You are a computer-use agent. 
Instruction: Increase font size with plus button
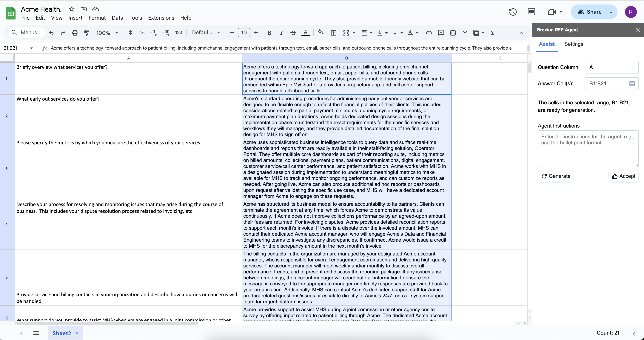(x=256, y=33)
